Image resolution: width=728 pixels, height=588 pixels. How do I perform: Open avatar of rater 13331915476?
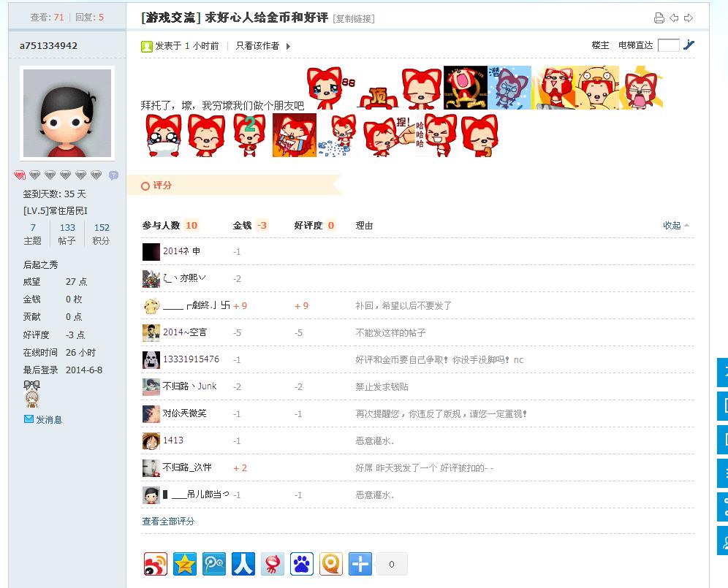[x=151, y=359]
